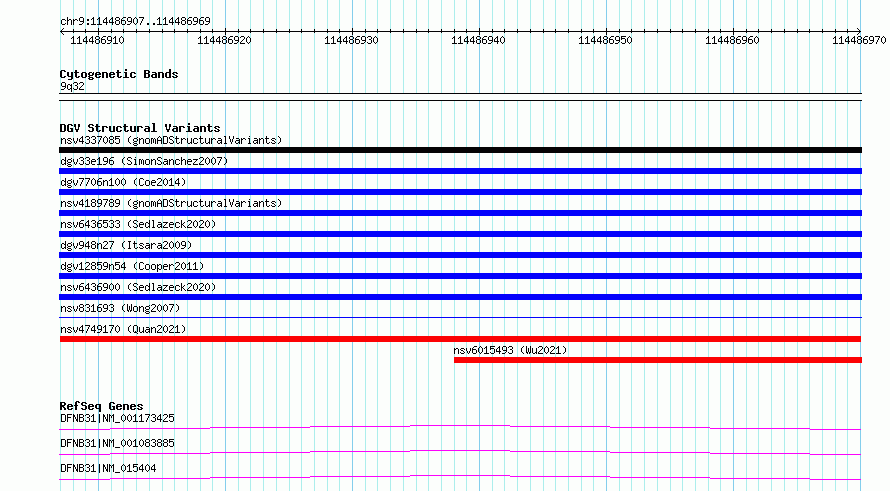Click the DGV Structural Variants track title
Screen dimensions: 890x491
click(x=140, y=128)
